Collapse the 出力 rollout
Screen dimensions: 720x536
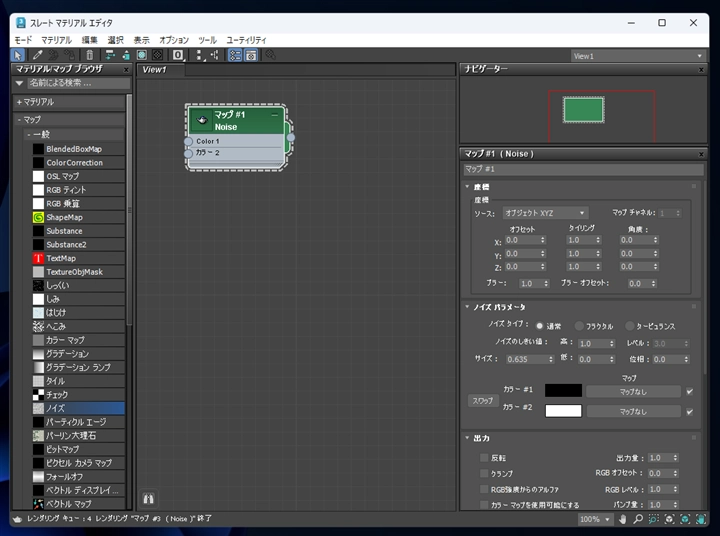click(x=467, y=438)
